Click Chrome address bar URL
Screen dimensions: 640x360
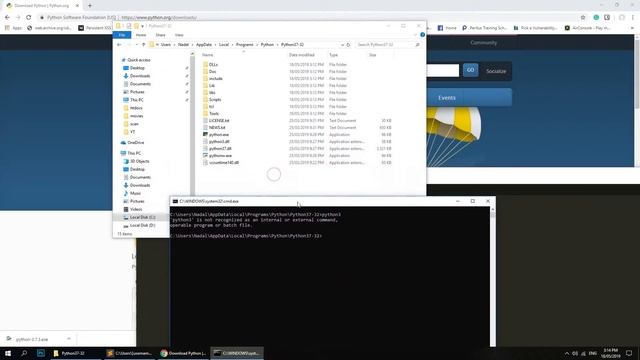[x=159, y=17]
